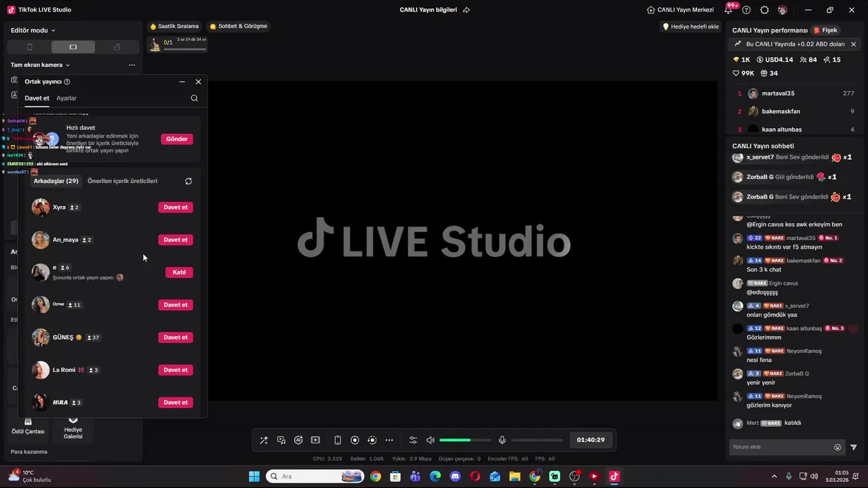Start recording with the record circle icon

point(355,440)
